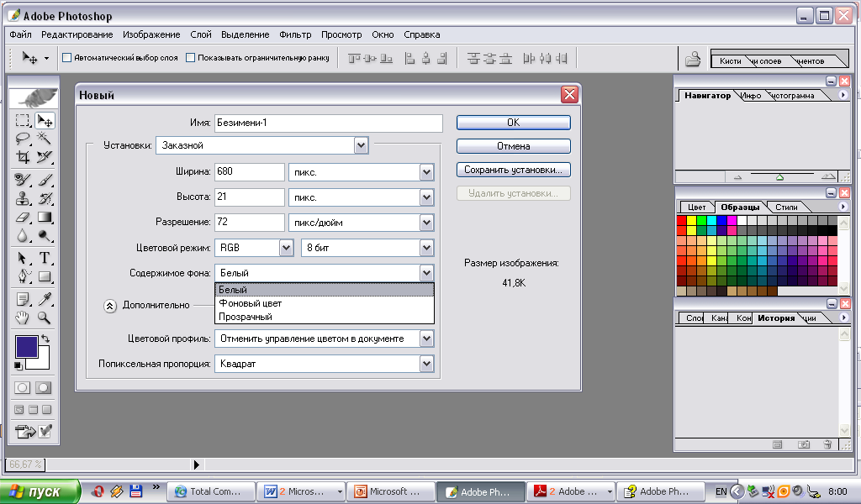Open the resolution units dropdown

coord(426,223)
